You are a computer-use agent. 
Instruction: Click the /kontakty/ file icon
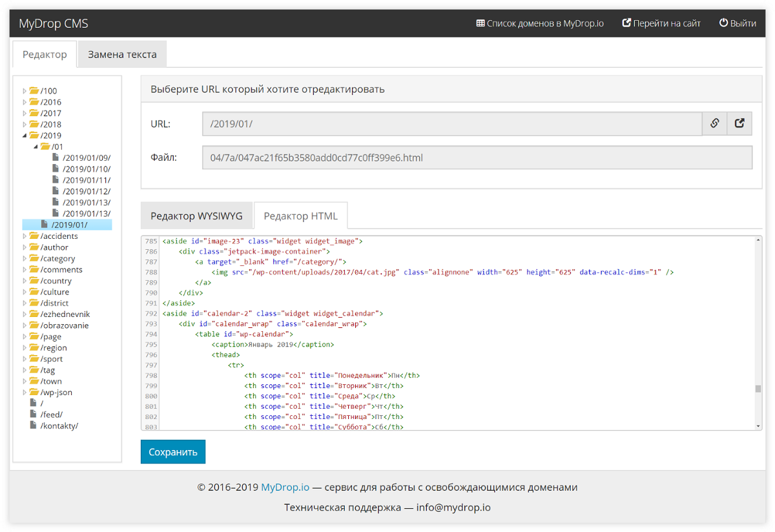pyautogui.click(x=34, y=425)
